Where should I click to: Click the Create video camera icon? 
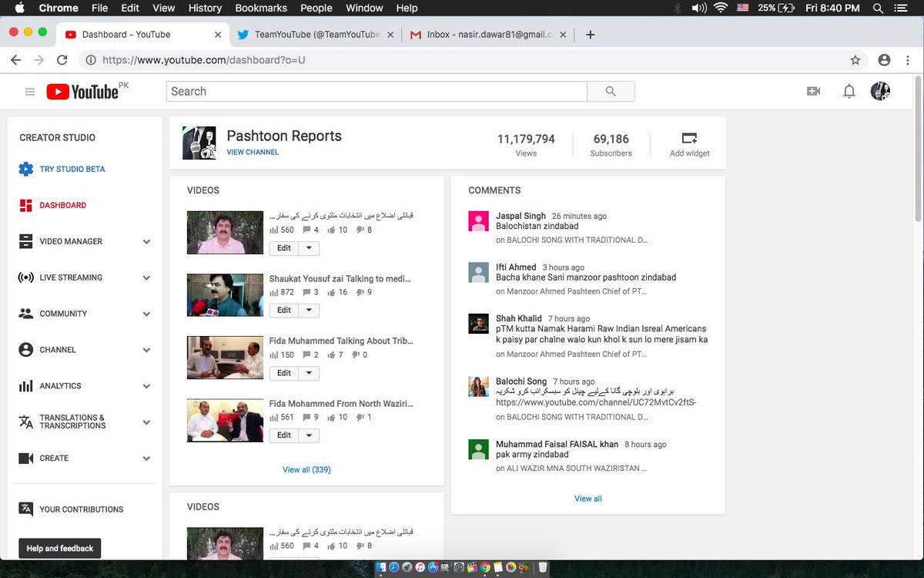coord(26,459)
